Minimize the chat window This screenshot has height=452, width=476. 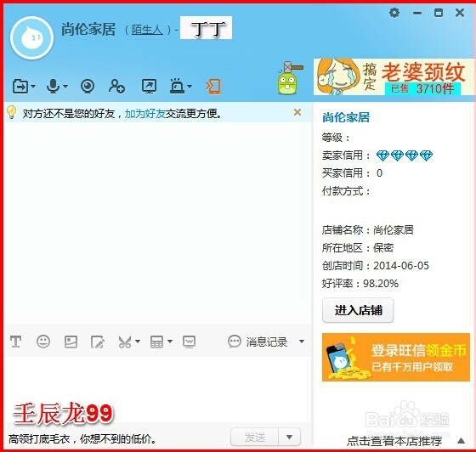coord(417,13)
